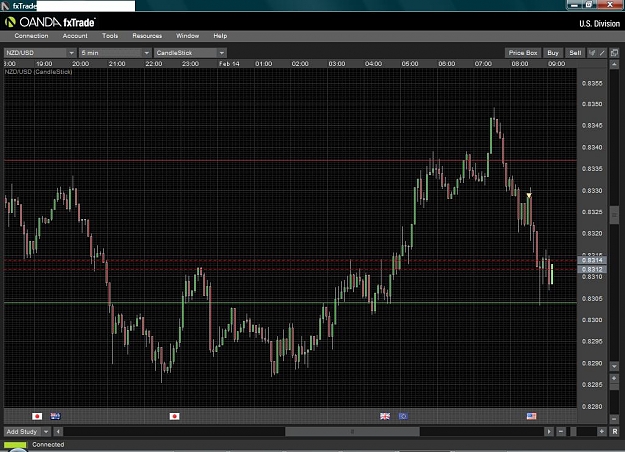625x452 pixels.
Task: Click the Connected status text
Action: [48, 444]
